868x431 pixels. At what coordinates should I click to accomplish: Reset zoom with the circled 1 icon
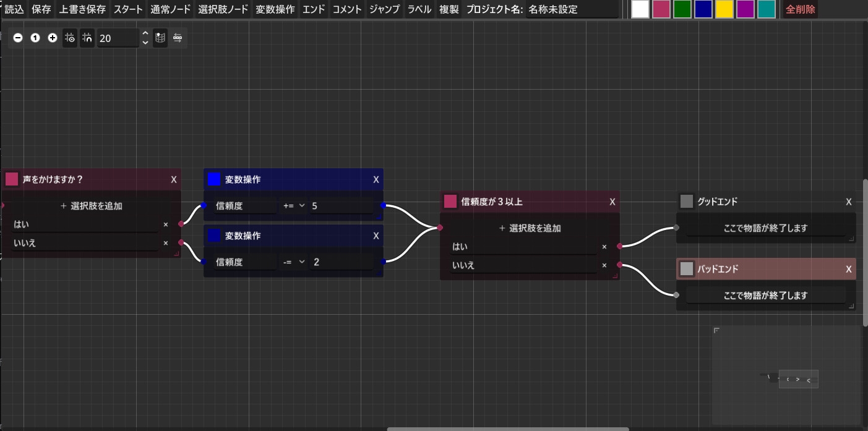(35, 38)
